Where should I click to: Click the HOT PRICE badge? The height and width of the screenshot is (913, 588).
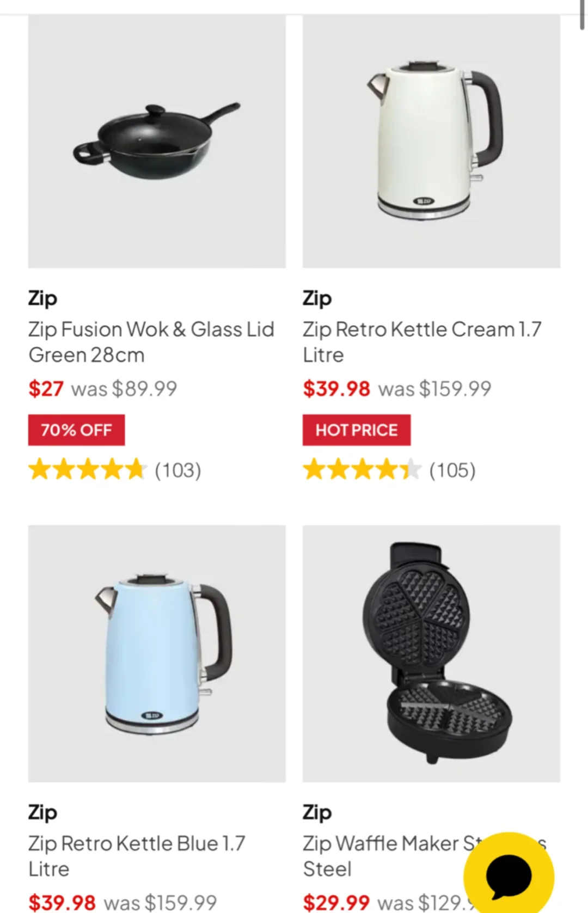tap(357, 430)
